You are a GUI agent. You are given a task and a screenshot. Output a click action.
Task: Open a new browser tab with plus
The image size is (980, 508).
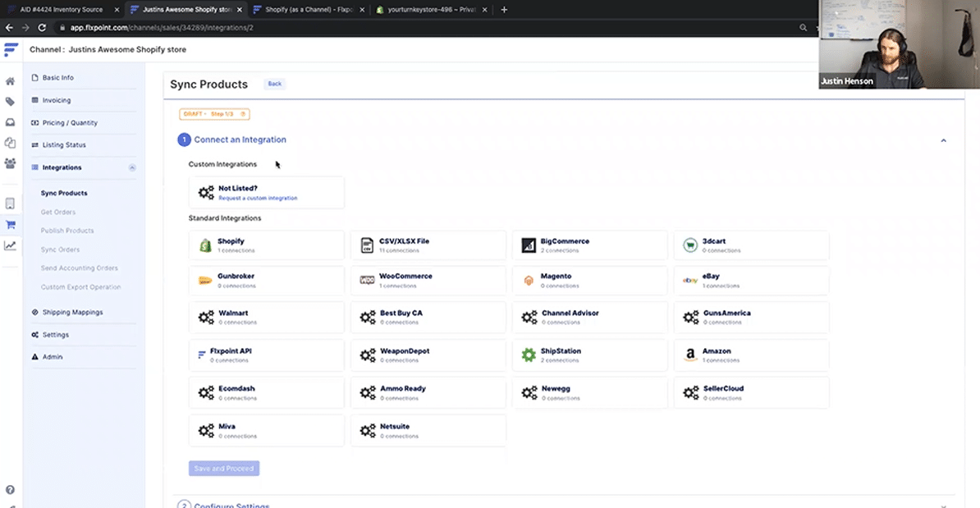[505, 9]
